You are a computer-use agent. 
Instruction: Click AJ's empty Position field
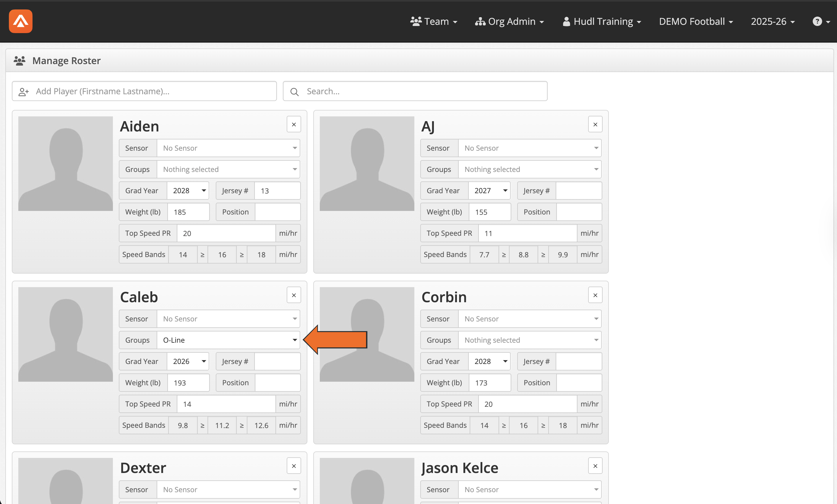579,212
